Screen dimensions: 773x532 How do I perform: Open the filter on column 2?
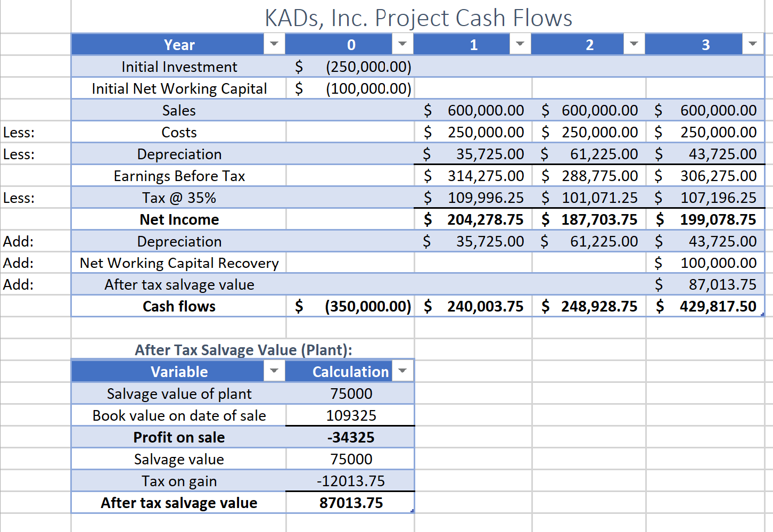[634, 44]
